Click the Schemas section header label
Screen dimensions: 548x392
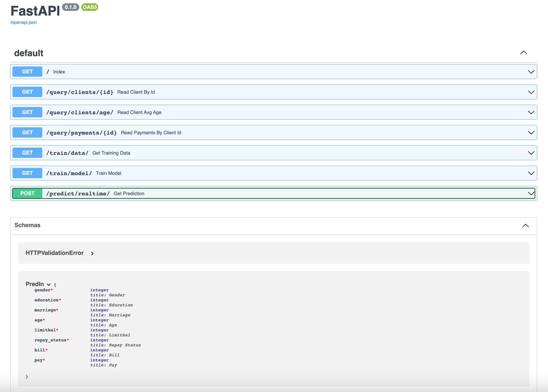(27, 225)
